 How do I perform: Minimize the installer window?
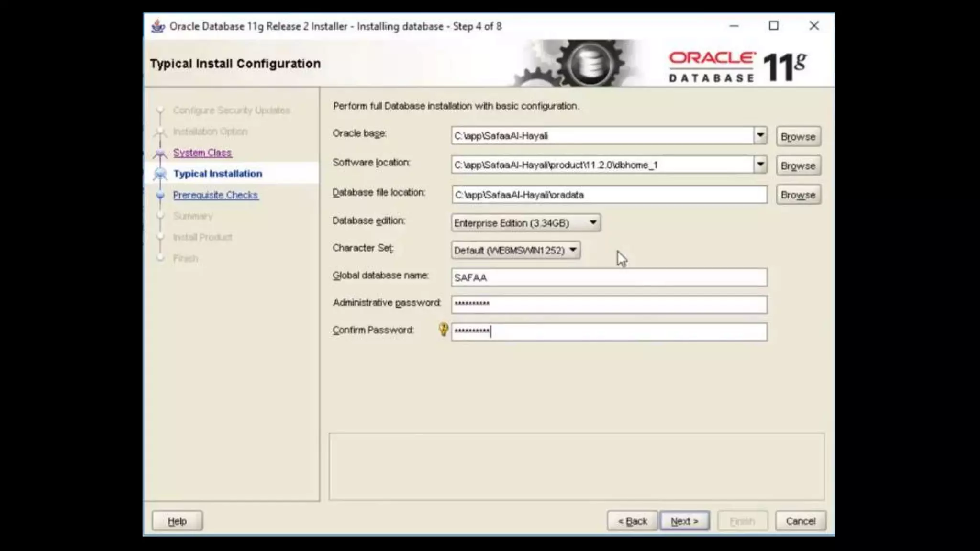(734, 26)
